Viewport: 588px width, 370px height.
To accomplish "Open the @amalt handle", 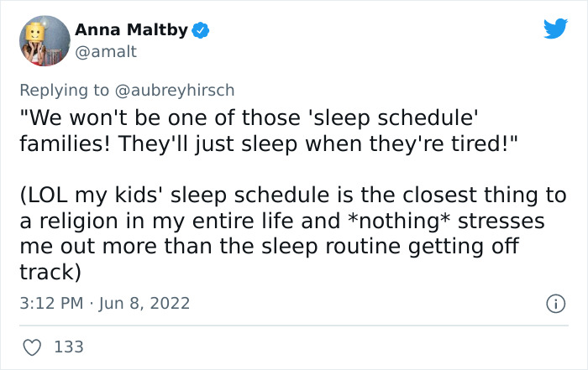I will coord(104,52).
